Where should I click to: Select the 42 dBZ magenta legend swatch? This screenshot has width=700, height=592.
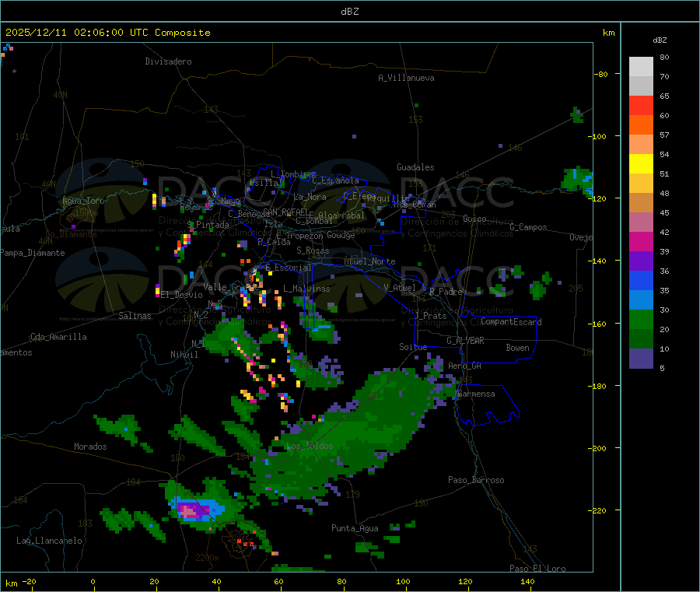[x=641, y=241]
